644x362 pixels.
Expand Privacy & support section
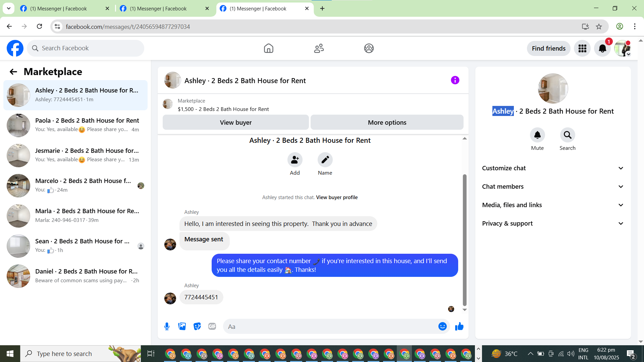pyautogui.click(x=553, y=224)
